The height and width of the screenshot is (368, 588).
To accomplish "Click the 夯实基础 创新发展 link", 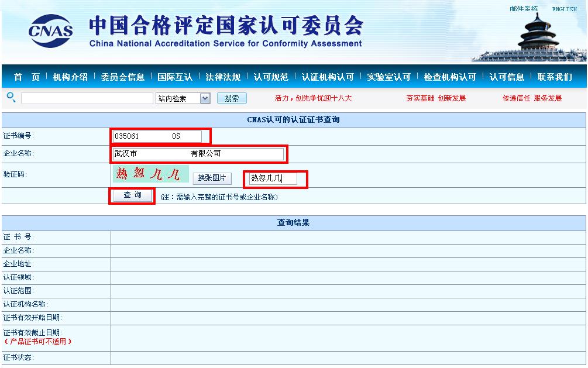I will tap(436, 98).
